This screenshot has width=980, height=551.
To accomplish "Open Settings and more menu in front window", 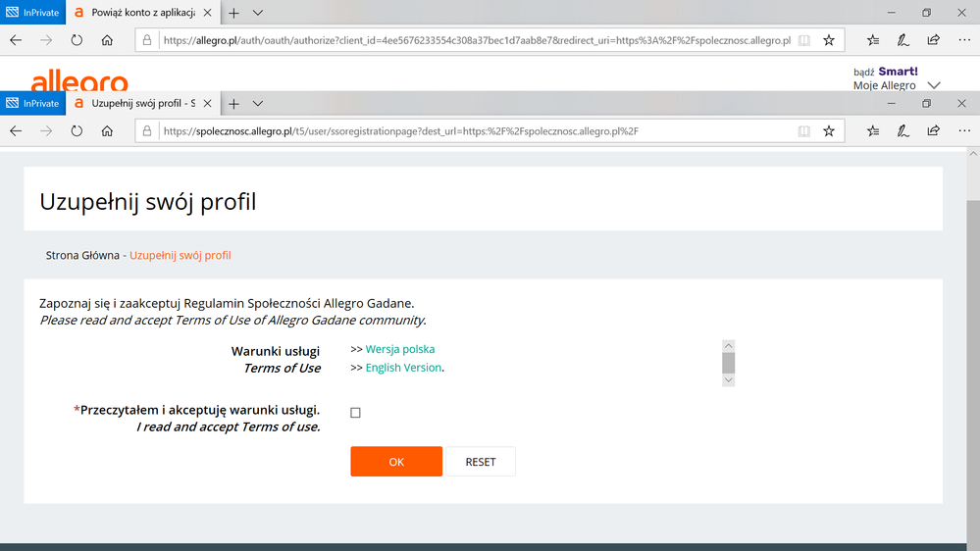I will pyautogui.click(x=964, y=130).
